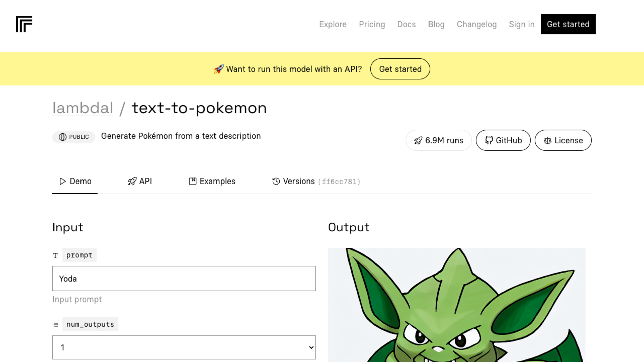Click Sign in link
Screen dimensions: 644x362
[522, 24]
